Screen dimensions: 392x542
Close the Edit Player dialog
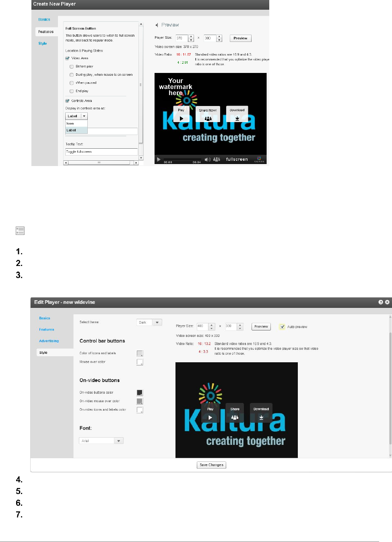tap(387, 302)
